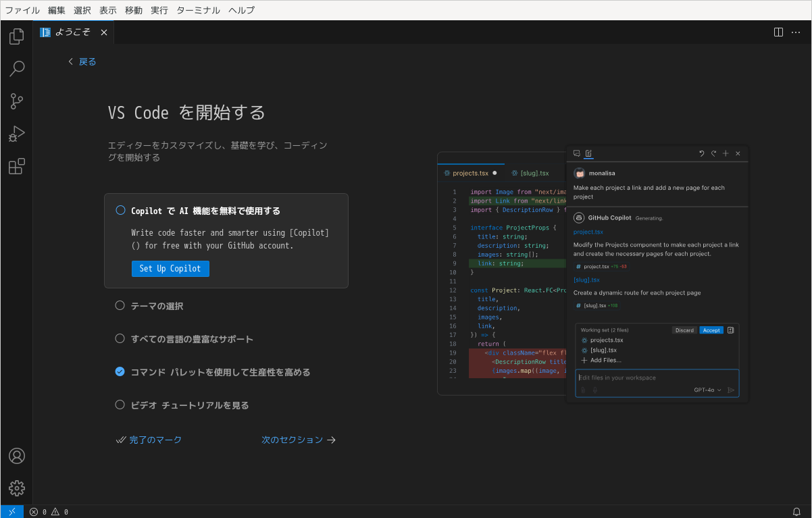Go to 次のセクション link
Viewport: 812px width, 518px height.
coord(299,440)
